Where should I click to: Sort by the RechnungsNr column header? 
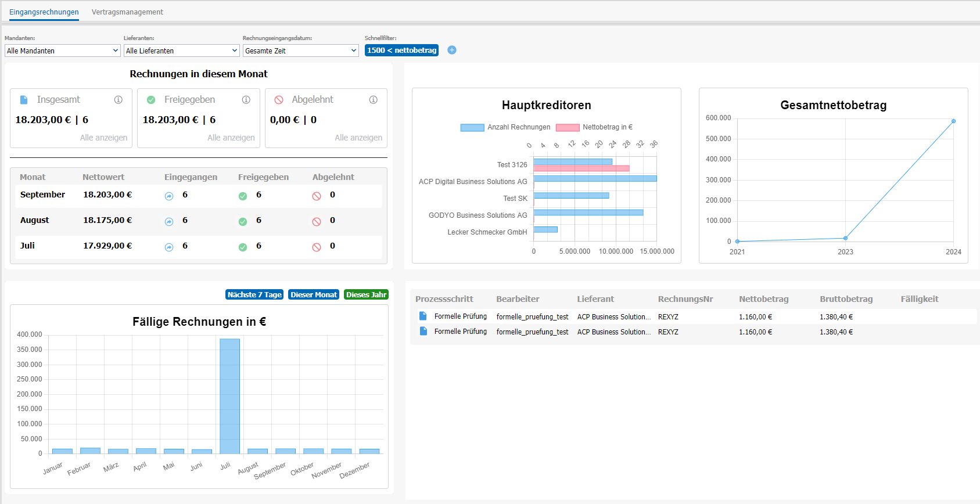[x=685, y=299]
